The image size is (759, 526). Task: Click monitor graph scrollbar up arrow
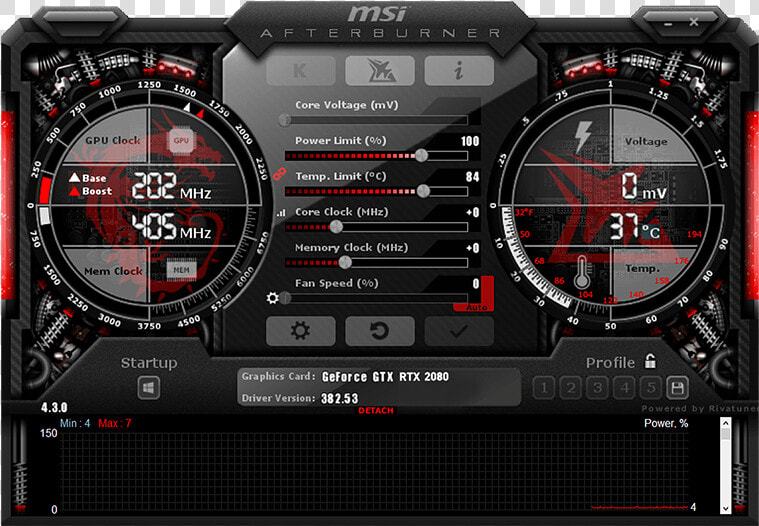click(725, 423)
